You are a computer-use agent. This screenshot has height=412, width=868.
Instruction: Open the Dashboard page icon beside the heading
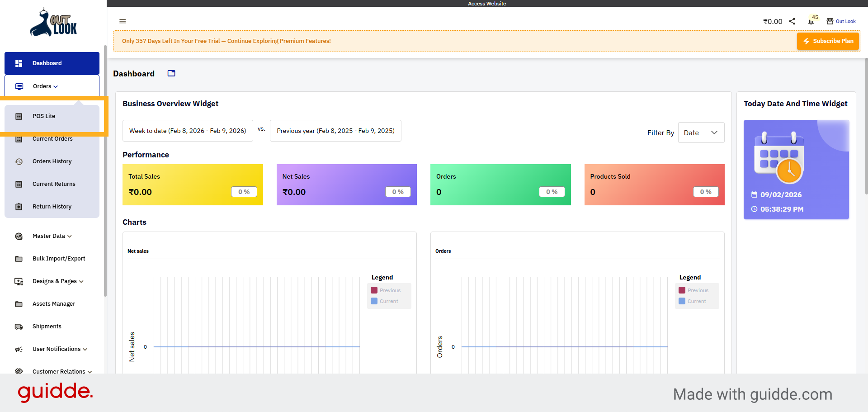(171, 73)
